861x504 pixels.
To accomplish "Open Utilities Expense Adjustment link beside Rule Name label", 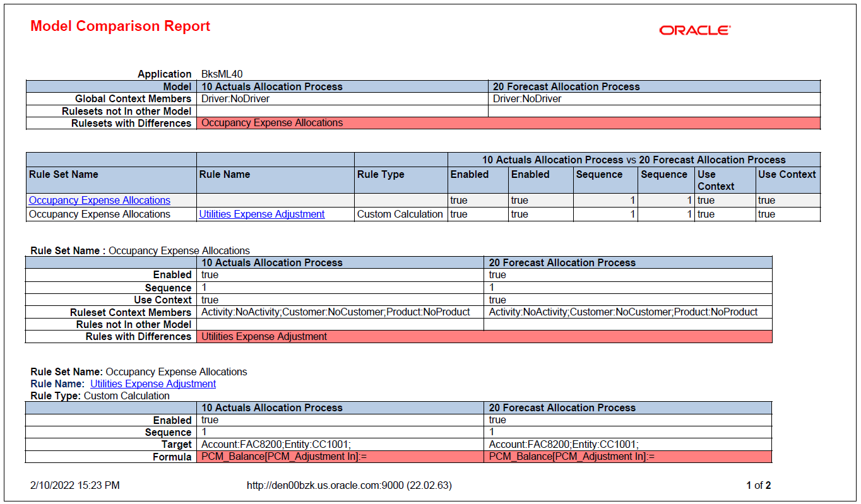I will pos(153,384).
